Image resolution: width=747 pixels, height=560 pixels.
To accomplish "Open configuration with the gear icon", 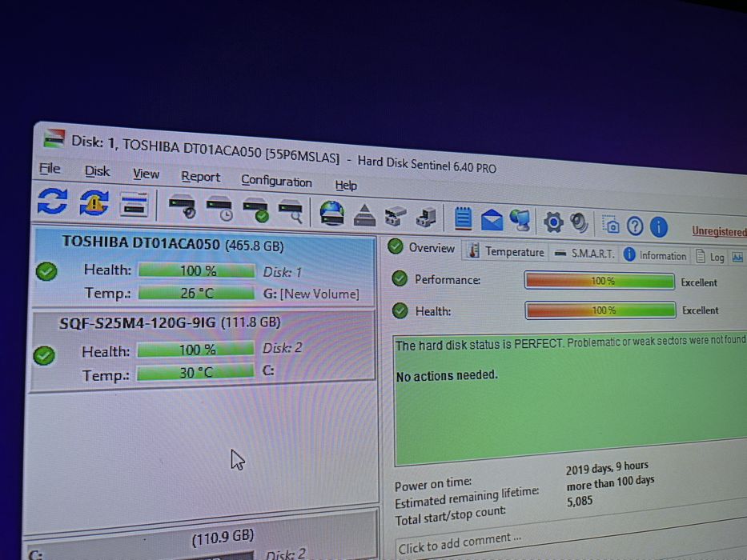I will pos(553,222).
